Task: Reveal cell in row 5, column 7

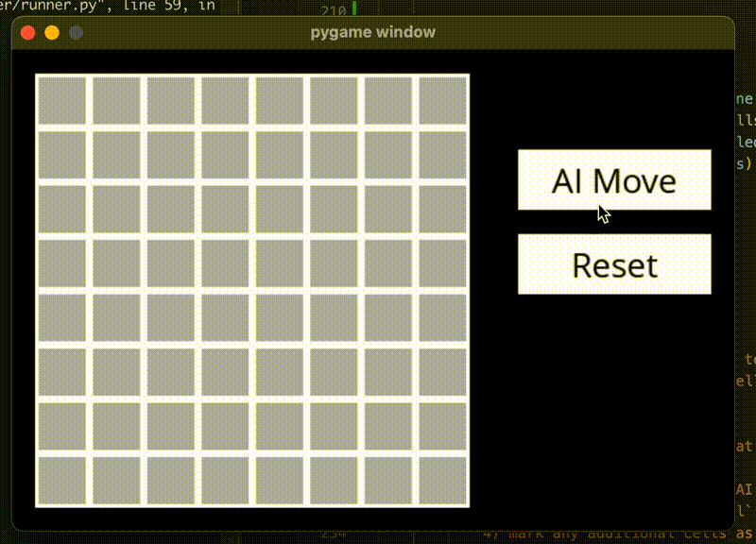Action: tap(388, 317)
